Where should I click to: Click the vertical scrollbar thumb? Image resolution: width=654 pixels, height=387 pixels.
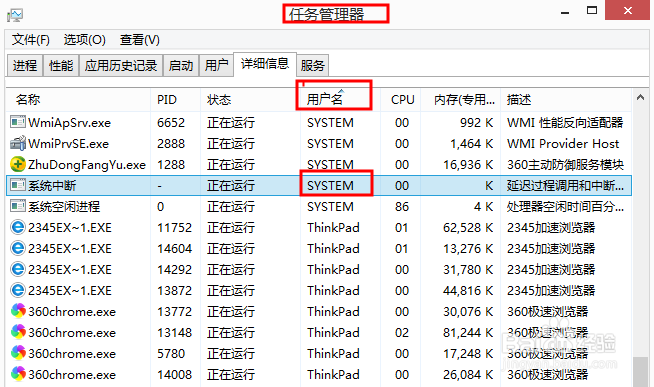[x=641, y=372]
